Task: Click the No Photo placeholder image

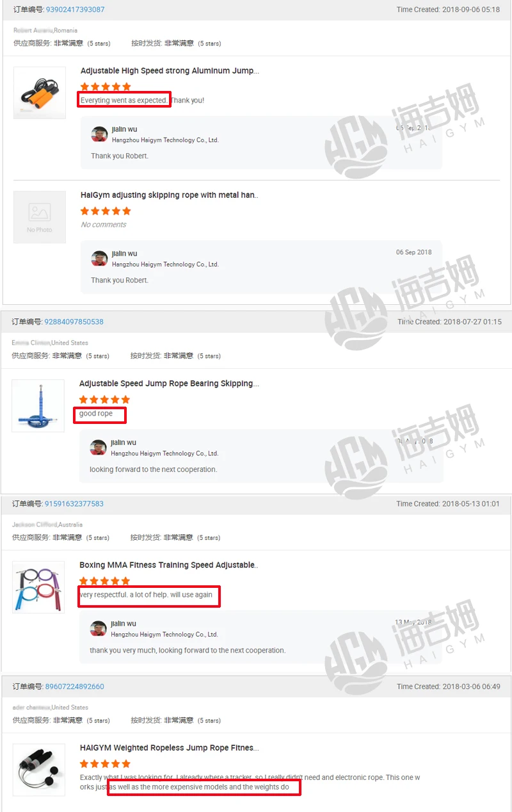Action: (x=40, y=217)
